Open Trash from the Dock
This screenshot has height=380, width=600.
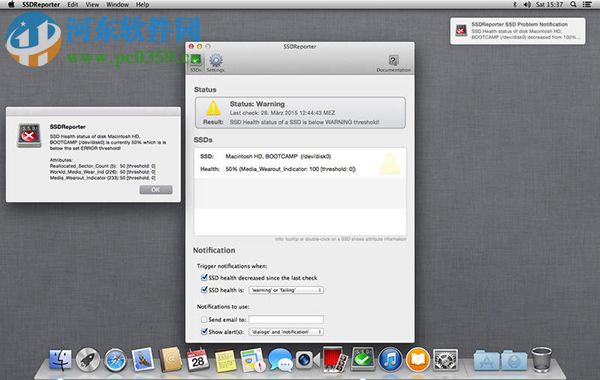coord(541,360)
